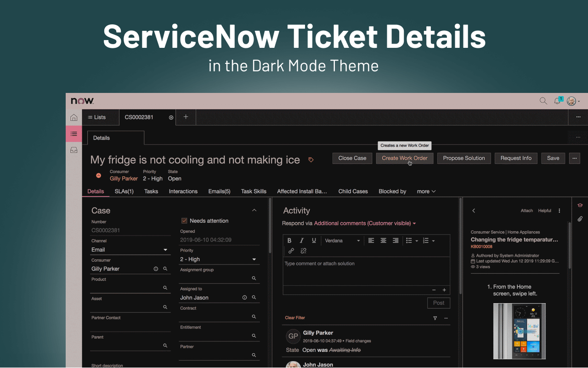The width and height of the screenshot is (588, 368).
Task: Apply underline formatting in comment editor
Action: pyautogui.click(x=314, y=241)
